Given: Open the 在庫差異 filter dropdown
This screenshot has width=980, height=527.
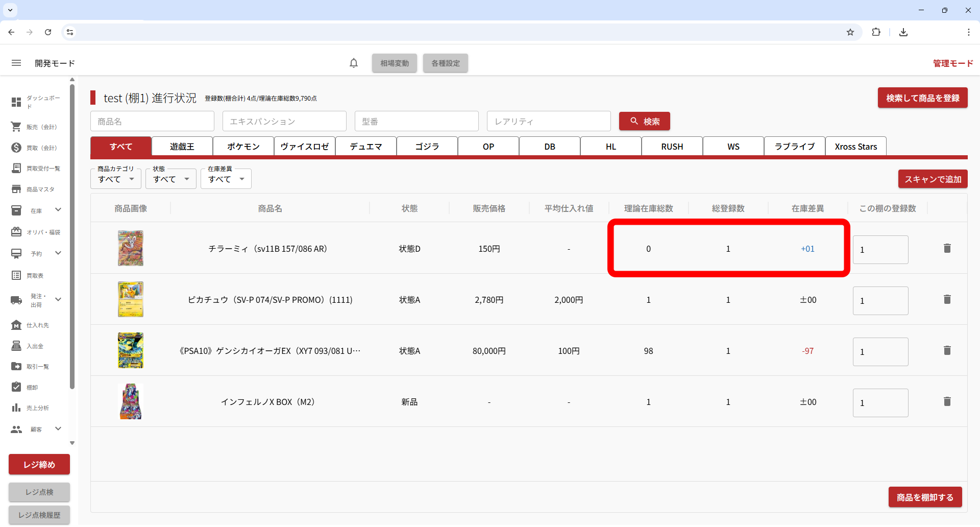Looking at the screenshot, I should point(226,179).
